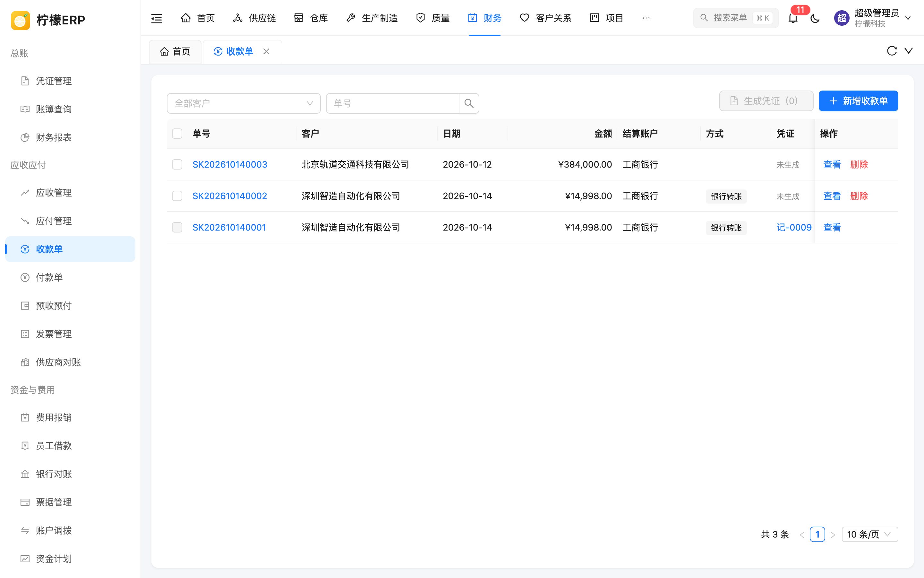
Task: Open 发票管理 sidebar item
Action: pyautogui.click(x=70, y=334)
